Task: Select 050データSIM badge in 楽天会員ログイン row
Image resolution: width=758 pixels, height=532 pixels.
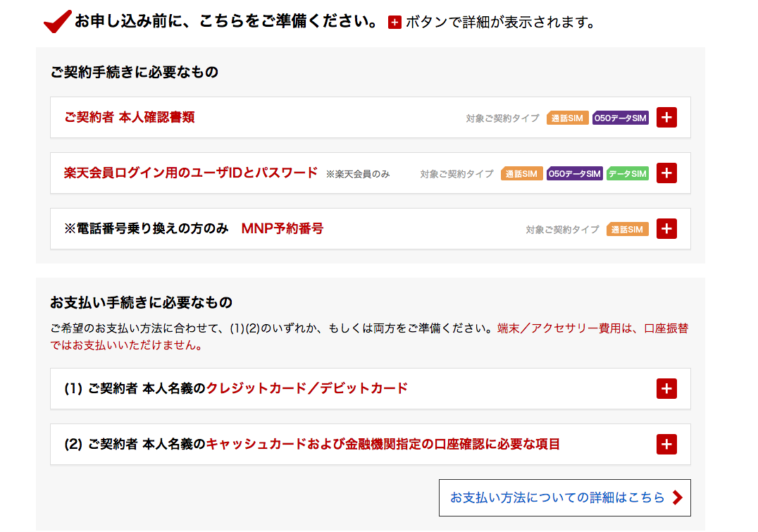Action: click(575, 174)
